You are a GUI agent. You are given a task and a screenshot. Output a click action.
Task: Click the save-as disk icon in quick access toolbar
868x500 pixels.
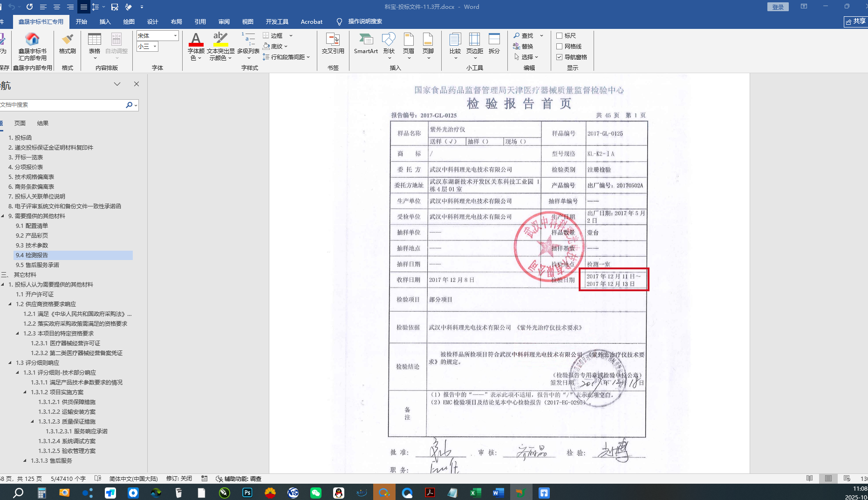click(115, 7)
